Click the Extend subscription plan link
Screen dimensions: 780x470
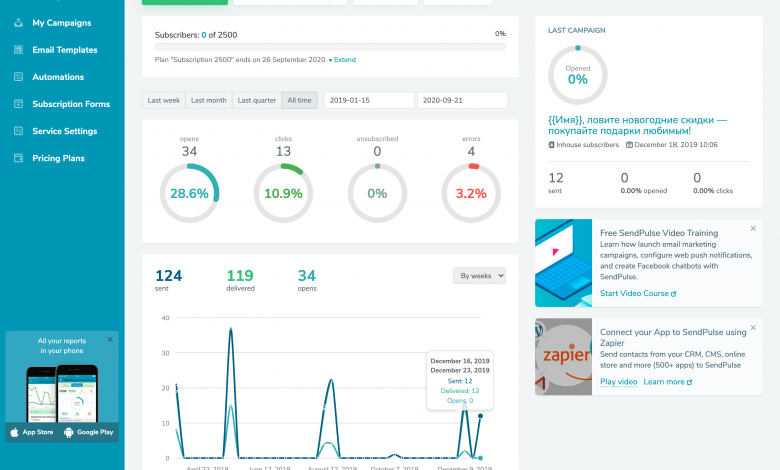pyautogui.click(x=344, y=60)
